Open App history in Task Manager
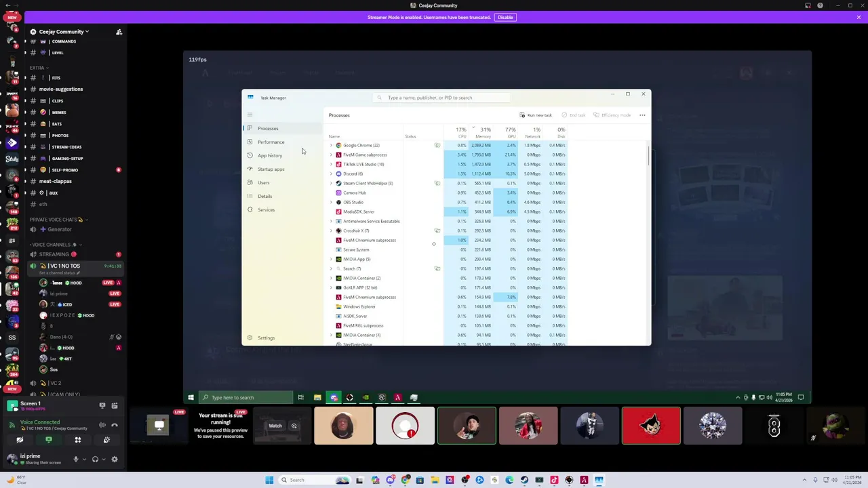 coord(281,155)
